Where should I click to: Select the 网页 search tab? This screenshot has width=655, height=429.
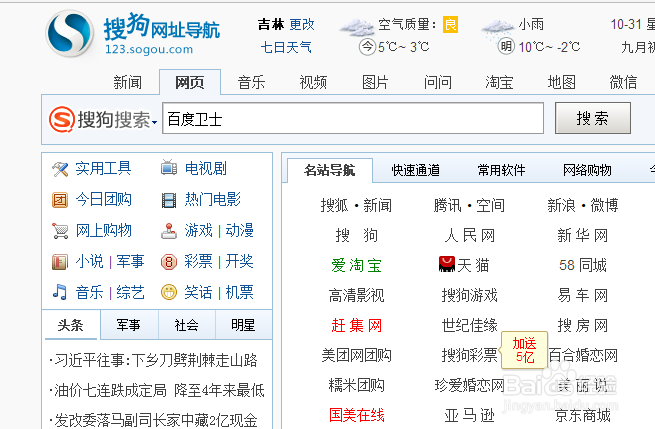[190, 82]
